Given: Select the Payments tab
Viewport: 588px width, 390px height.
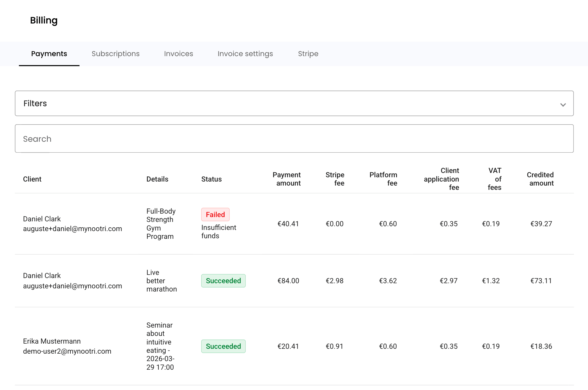Looking at the screenshot, I should pyautogui.click(x=49, y=54).
